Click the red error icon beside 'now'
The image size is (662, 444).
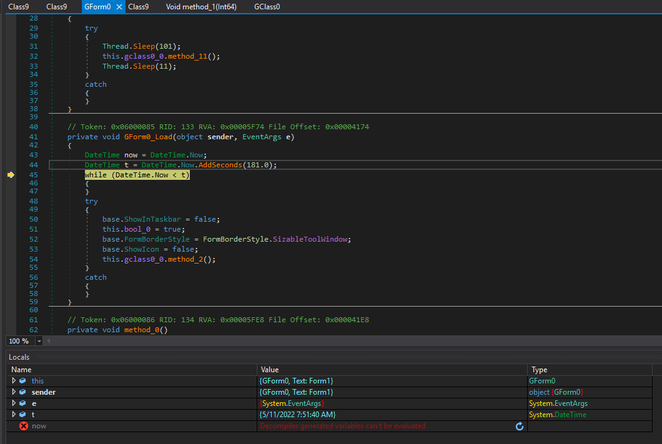[22, 426]
